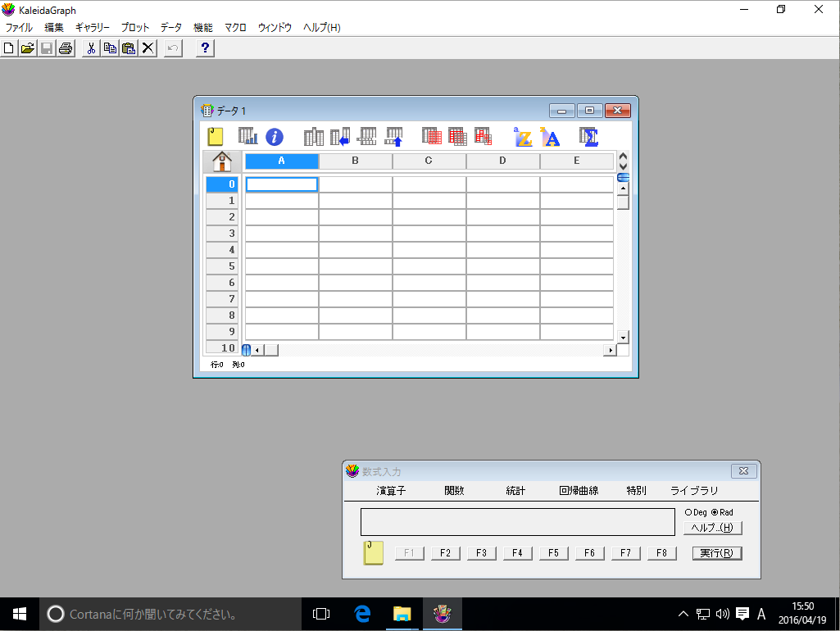Click the Cut scissors toolbar icon
840x631 pixels.
(91, 48)
